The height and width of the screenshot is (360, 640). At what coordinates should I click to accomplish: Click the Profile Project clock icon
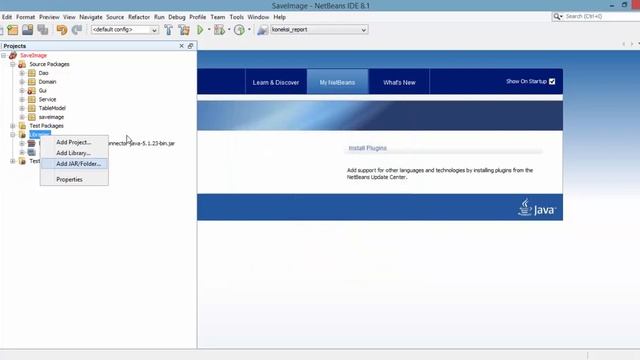[x=240, y=30]
